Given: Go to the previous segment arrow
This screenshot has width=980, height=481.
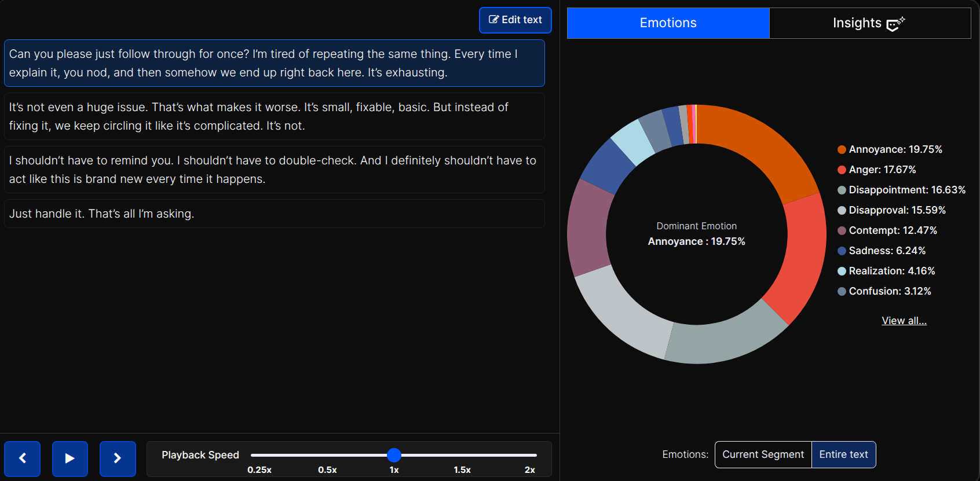Looking at the screenshot, I should point(23,458).
